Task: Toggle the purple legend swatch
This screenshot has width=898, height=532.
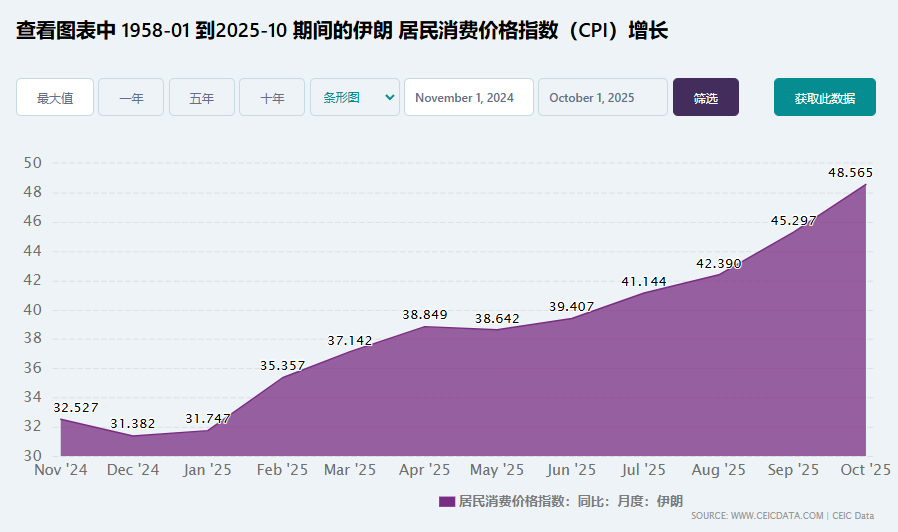Action: (x=446, y=501)
